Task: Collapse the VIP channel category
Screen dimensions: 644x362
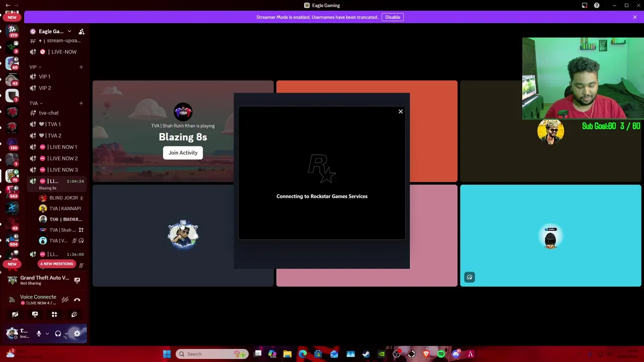Action: click(x=35, y=67)
